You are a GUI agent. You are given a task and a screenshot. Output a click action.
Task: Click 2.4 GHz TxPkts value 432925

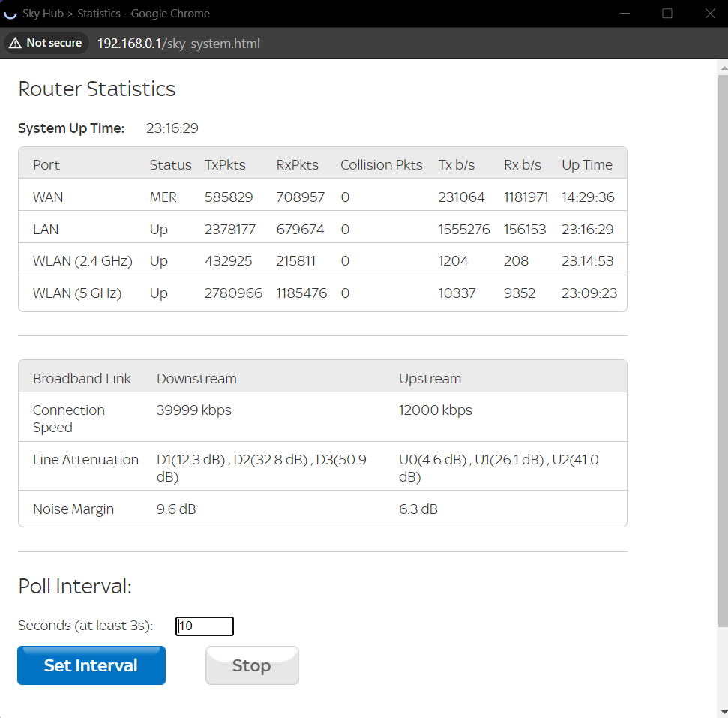[x=229, y=261]
